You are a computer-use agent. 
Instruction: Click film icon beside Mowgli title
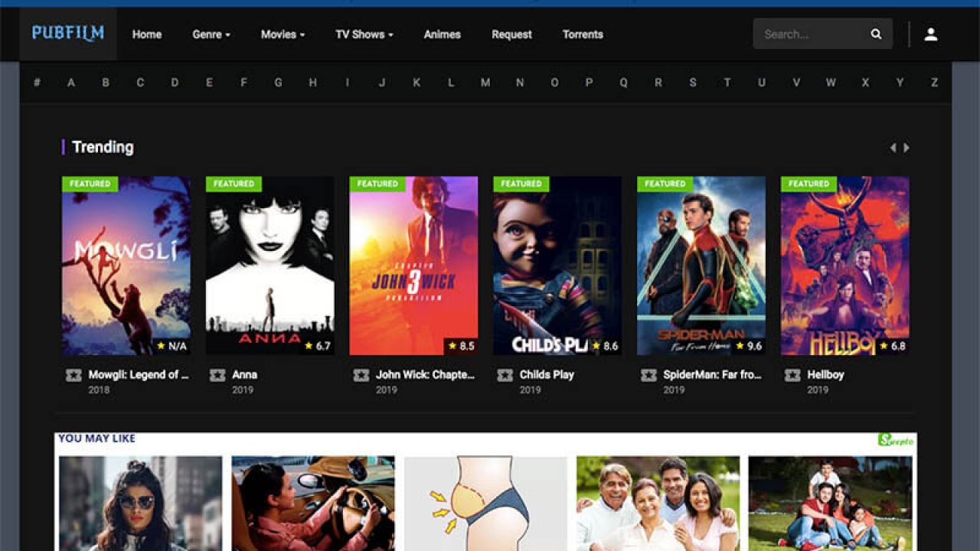(73, 375)
